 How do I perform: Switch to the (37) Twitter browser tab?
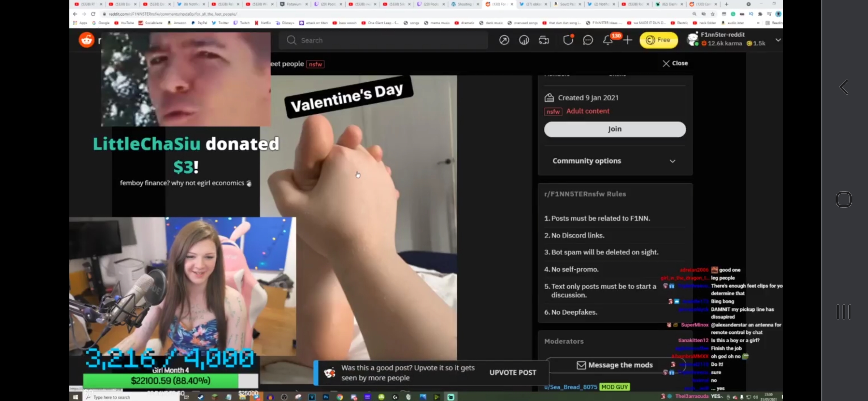pos(533,4)
